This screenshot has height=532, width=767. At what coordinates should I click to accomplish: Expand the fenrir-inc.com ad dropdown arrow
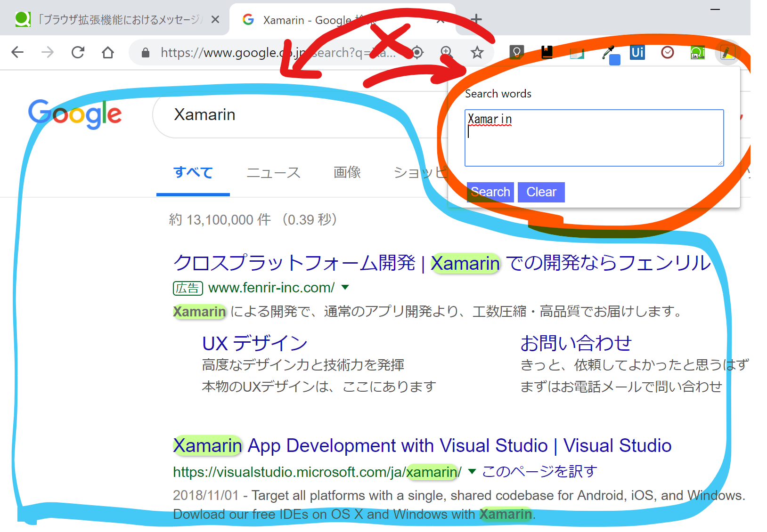345,287
